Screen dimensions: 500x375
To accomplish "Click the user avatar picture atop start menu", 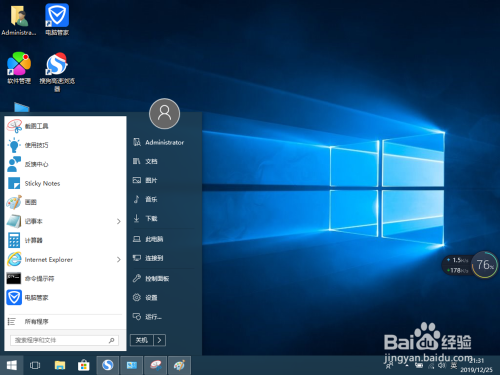I will [x=164, y=114].
